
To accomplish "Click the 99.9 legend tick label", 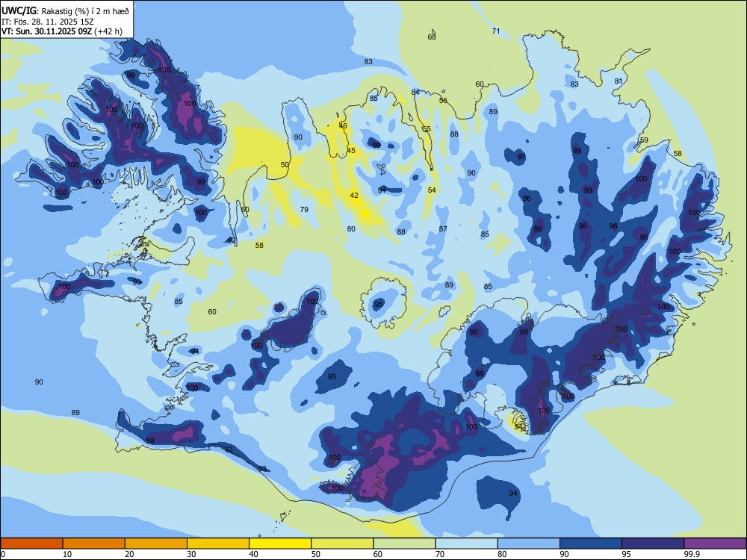I will pos(691,554).
